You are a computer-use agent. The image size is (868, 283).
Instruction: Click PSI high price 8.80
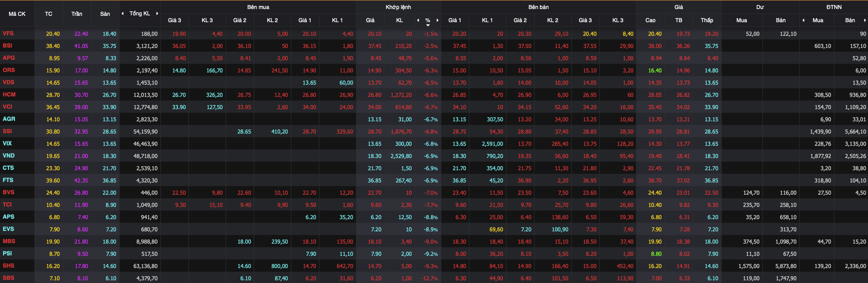click(656, 254)
